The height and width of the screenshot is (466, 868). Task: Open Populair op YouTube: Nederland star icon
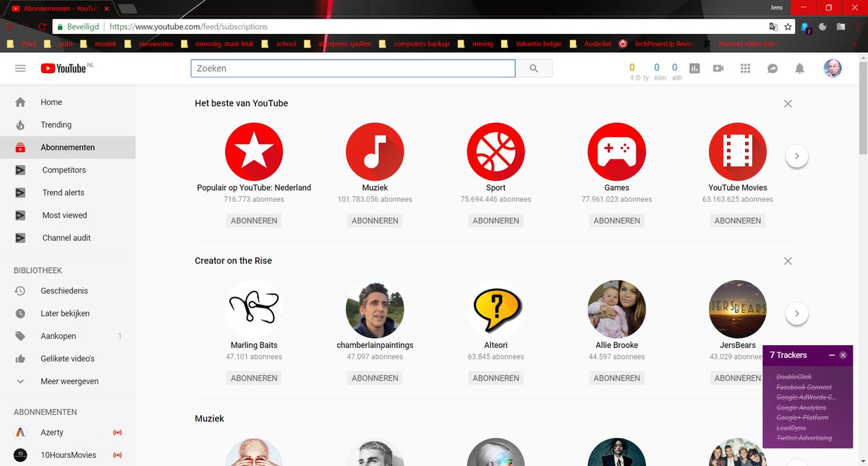coord(254,152)
